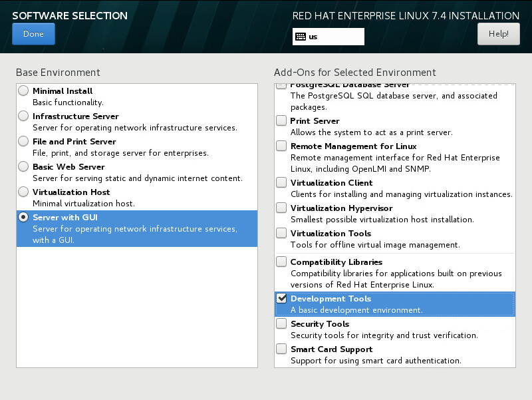The image size is (532, 400).
Task: Click the Done button
Action: click(x=33, y=34)
